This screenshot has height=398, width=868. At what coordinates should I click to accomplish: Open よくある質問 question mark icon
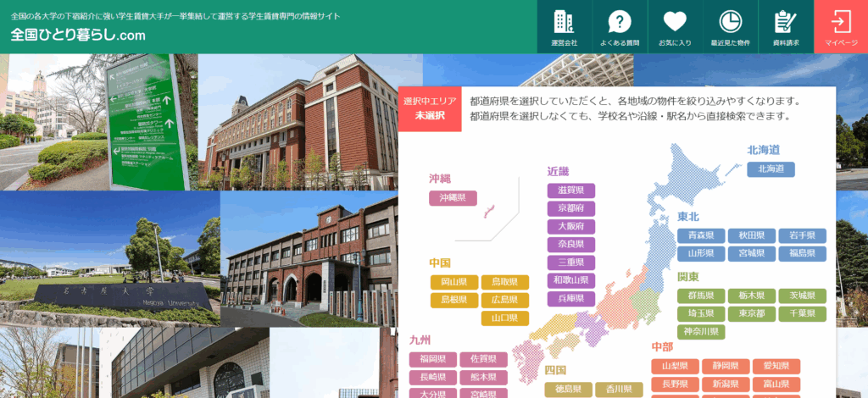620,26
